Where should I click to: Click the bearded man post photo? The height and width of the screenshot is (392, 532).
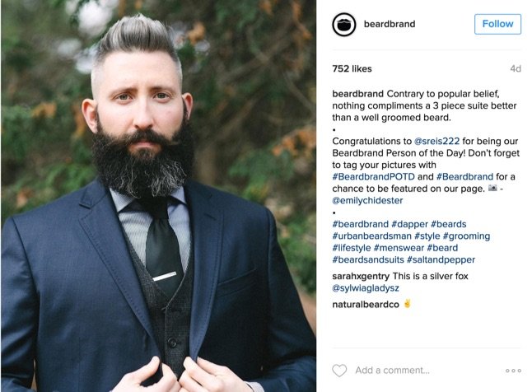tap(158, 196)
